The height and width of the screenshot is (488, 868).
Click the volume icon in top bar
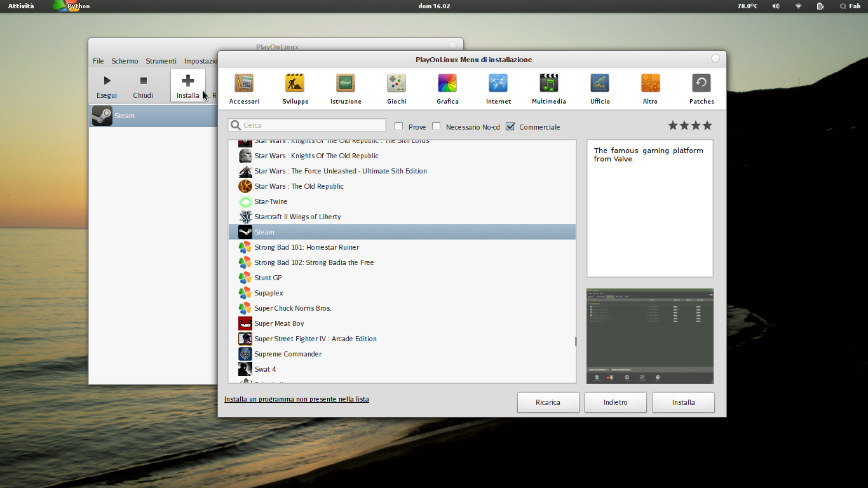[776, 6]
